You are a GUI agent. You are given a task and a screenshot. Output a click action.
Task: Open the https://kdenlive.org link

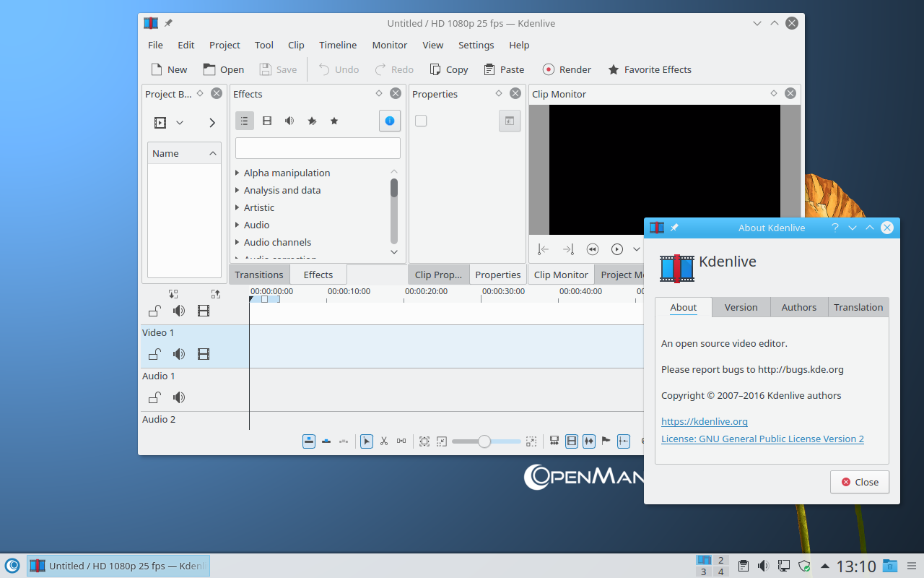coord(704,421)
